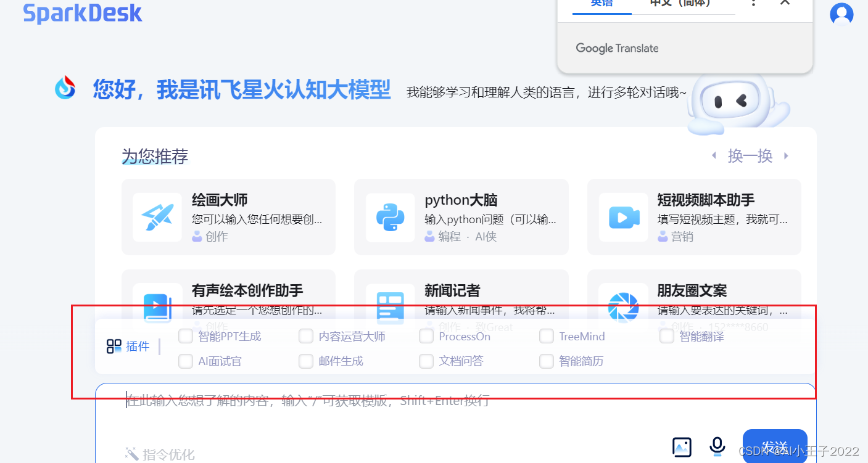The image size is (868, 463).
Task: Check the 智能简历 plugin checkbox
Action: pyautogui.click(x=547, y=361)
